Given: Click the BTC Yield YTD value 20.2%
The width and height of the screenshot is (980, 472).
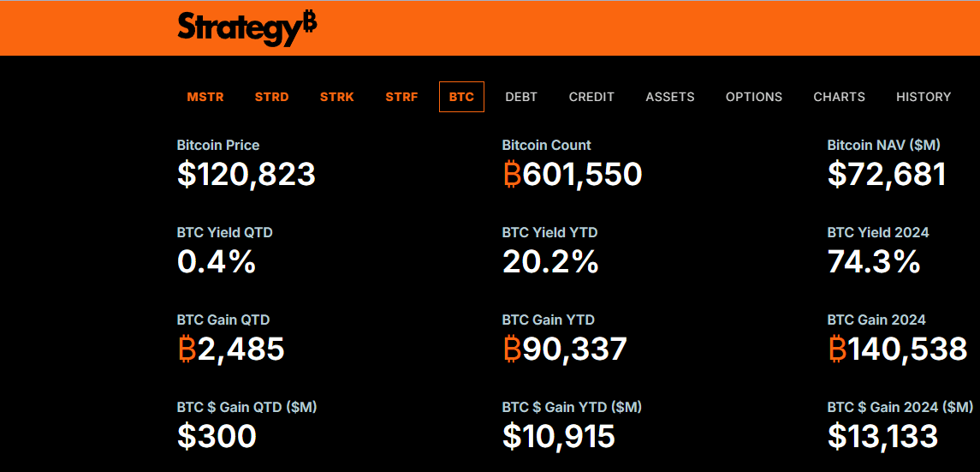Looking at the screenshot, I should (x=550, y=262).
